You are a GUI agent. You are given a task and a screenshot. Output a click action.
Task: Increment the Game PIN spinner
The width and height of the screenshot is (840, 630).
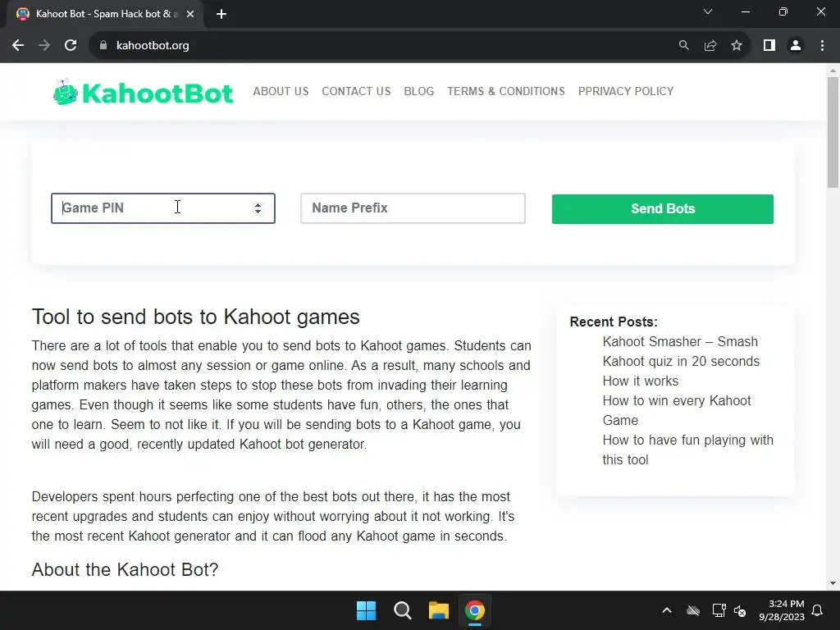click(258, 204)
